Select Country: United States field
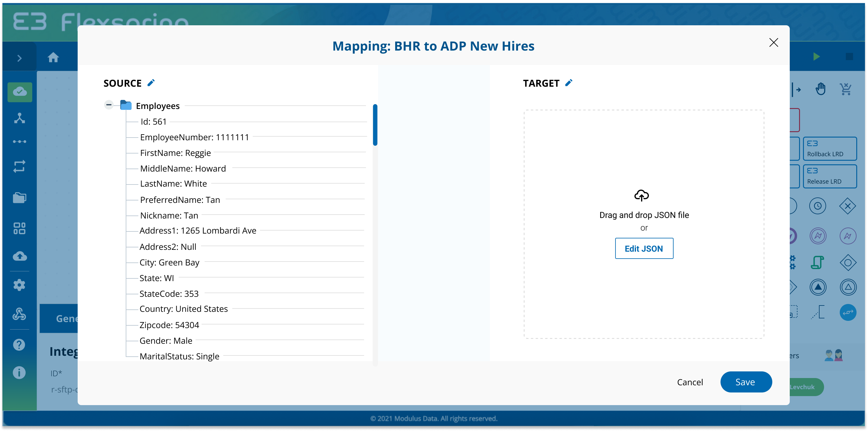 (184, 309)
